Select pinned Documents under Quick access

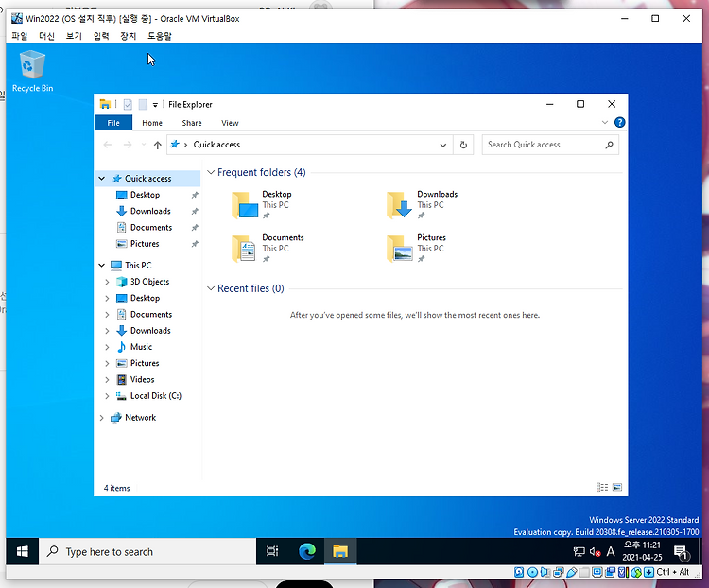151,227
